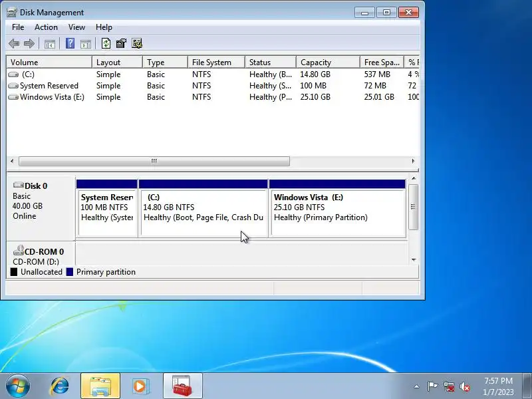Viewport: 532px width, 399px height.
Task: Click the Disk Management title bar icon
Action: coord(11,13)
